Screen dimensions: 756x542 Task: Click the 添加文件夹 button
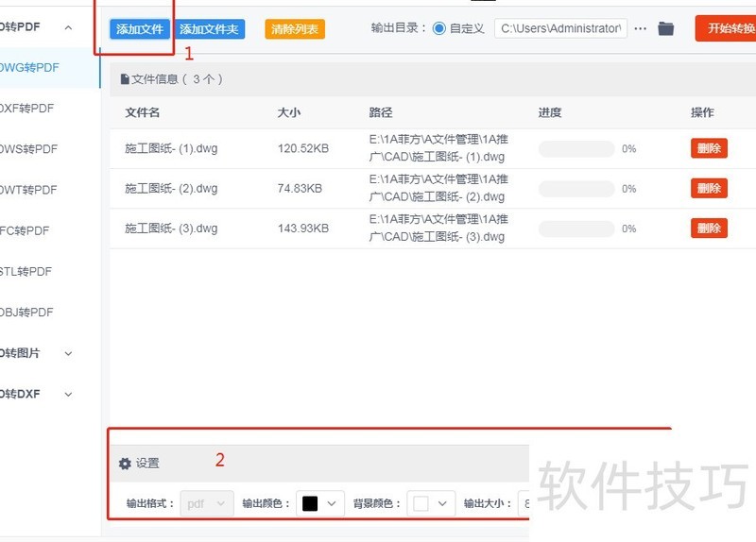point(209,29)
